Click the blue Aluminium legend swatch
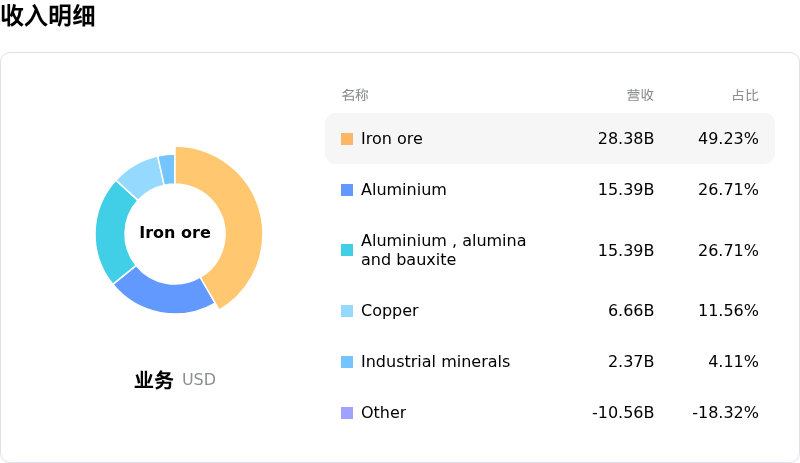 point(347,190)
